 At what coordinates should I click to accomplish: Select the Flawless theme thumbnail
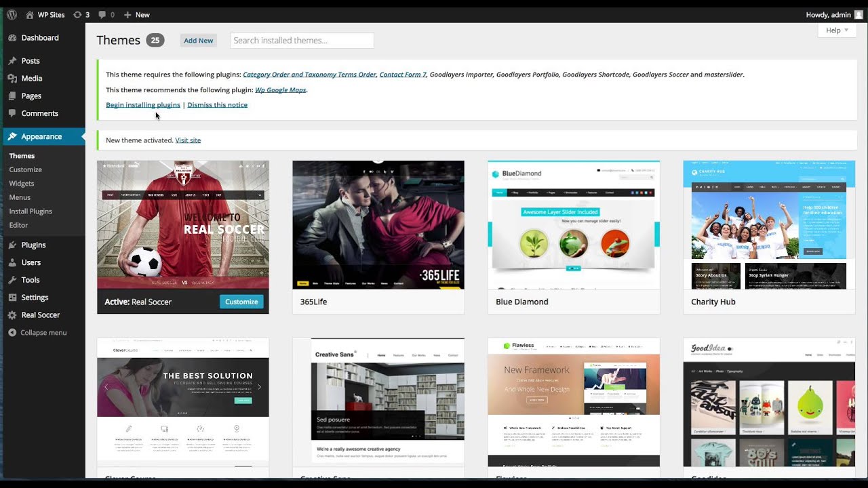(x=574, y=403)
